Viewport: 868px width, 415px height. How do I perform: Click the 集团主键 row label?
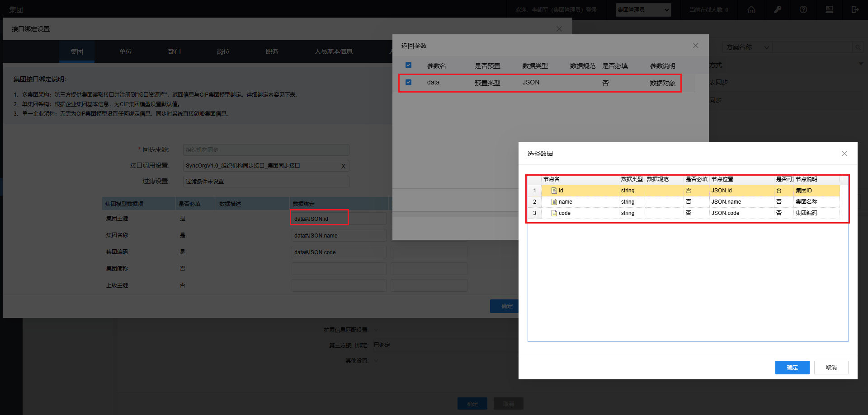117,219
